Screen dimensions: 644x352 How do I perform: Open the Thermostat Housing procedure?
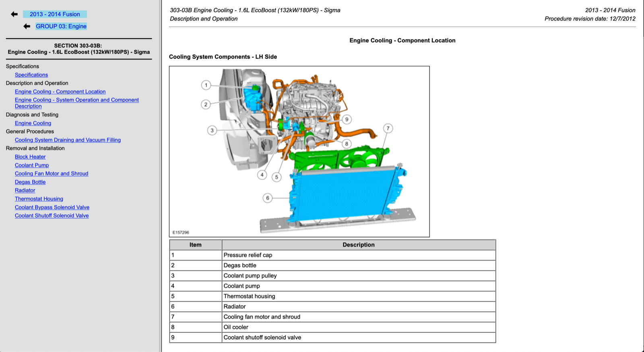coord(39,199)
